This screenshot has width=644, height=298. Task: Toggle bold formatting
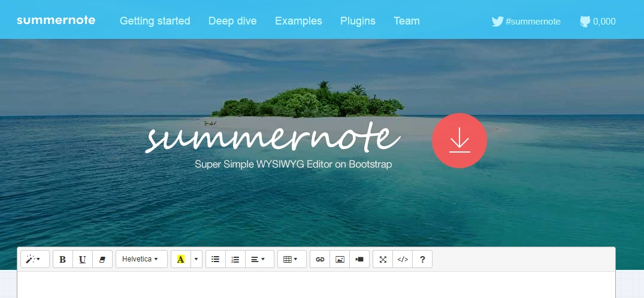(63, 260)
